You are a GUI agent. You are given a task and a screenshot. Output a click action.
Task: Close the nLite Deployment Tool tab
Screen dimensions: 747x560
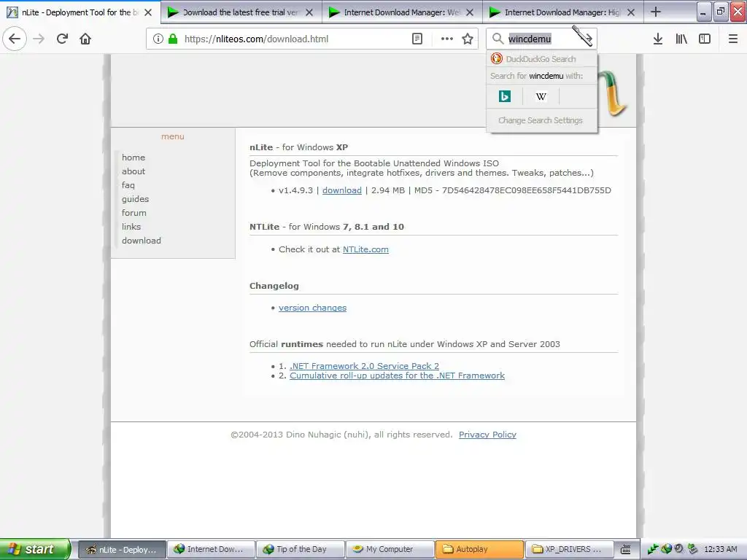click(x=148, y=12)
